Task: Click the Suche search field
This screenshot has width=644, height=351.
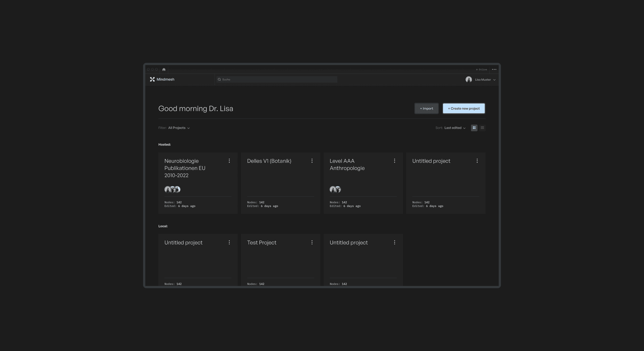Action: coord(277,80)
